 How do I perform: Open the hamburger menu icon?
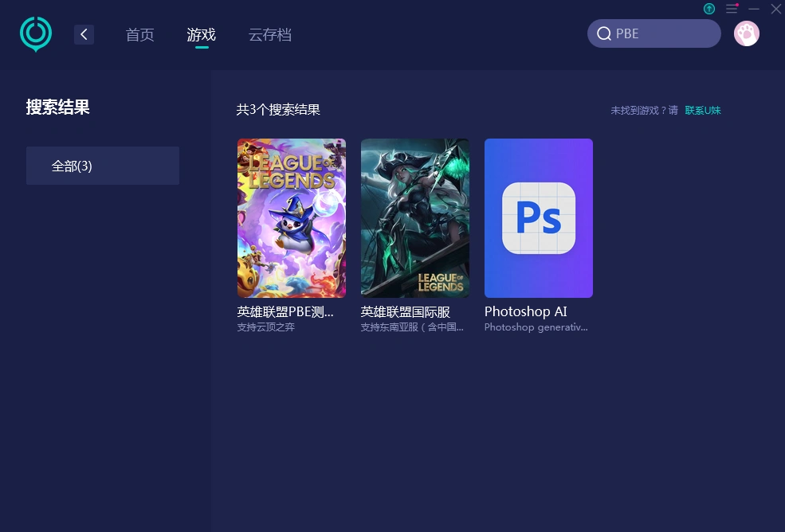click(x=732, y=9)
